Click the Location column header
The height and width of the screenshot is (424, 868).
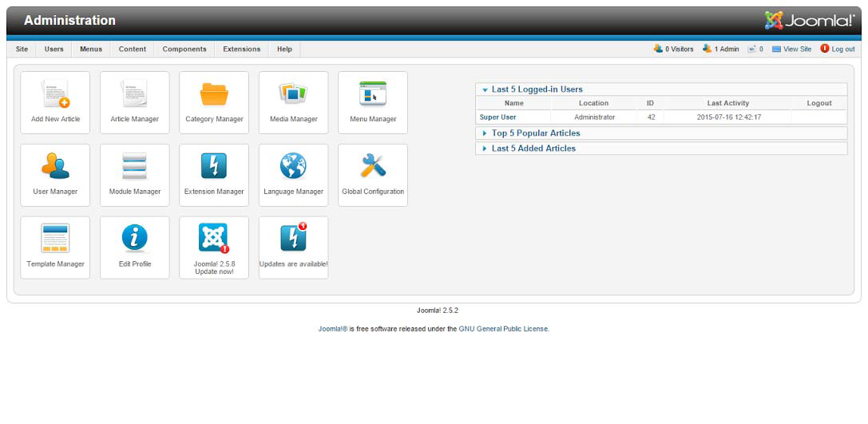pos(593,103)
